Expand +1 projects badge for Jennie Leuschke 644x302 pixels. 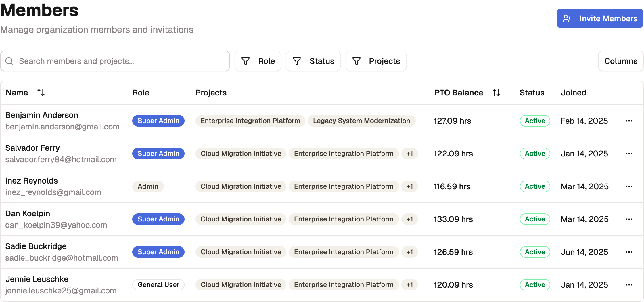410,285
